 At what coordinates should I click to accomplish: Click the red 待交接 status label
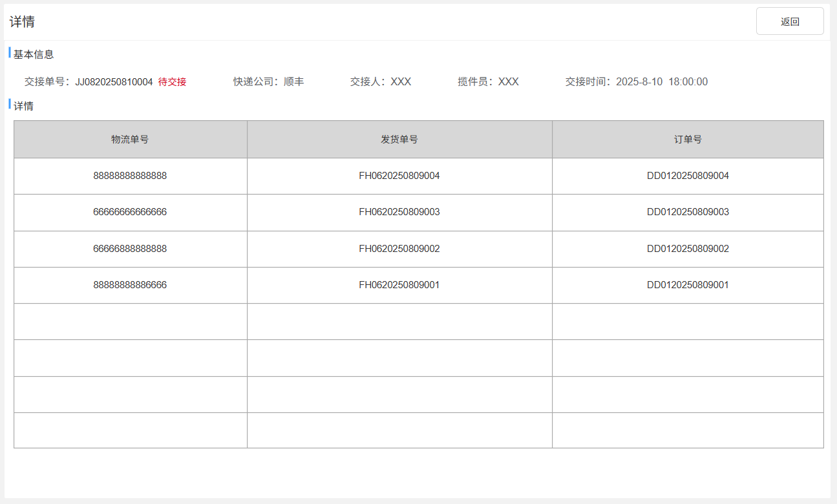(172, 82)
